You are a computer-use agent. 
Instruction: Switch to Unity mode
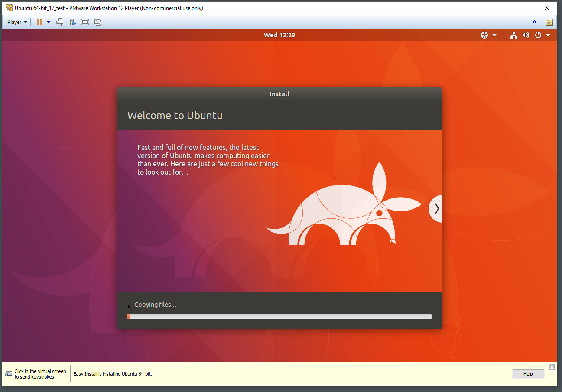click(x=98, y=22)
